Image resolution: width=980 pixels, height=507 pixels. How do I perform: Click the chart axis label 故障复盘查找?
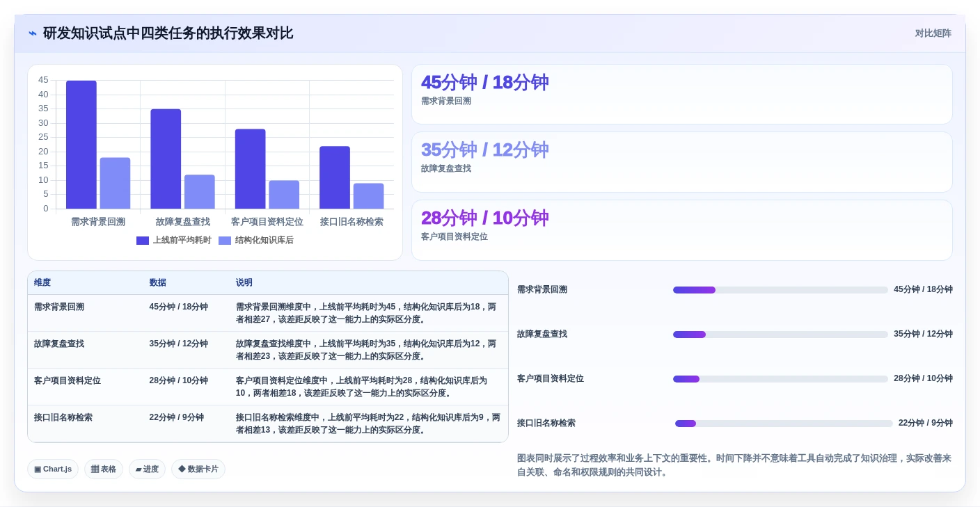182,222
